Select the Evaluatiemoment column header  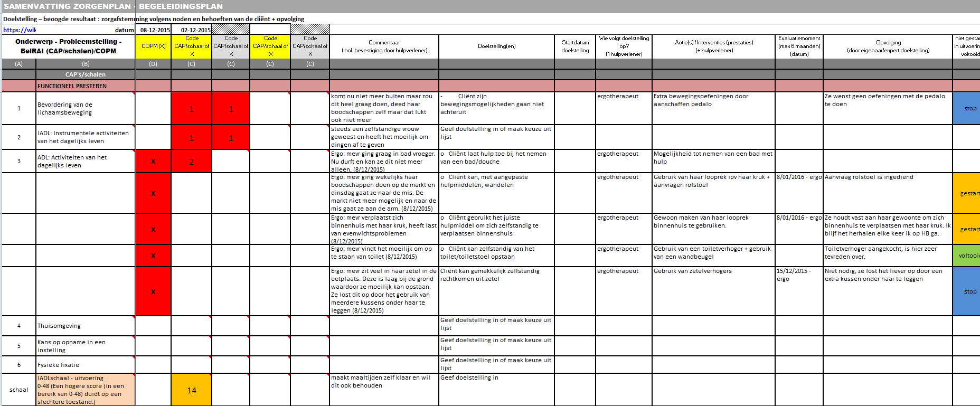(x=799, y=46)
